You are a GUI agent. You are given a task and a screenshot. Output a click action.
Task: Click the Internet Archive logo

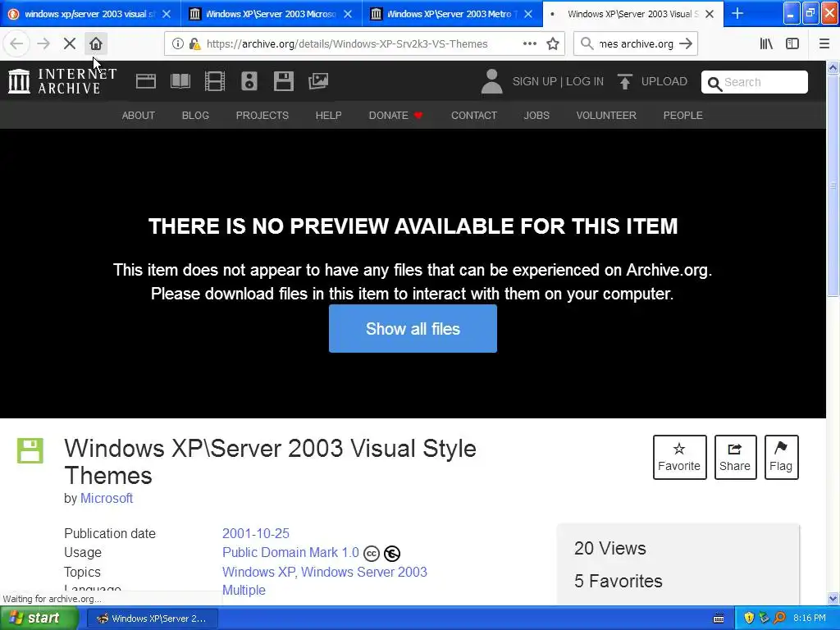(62, 81)
